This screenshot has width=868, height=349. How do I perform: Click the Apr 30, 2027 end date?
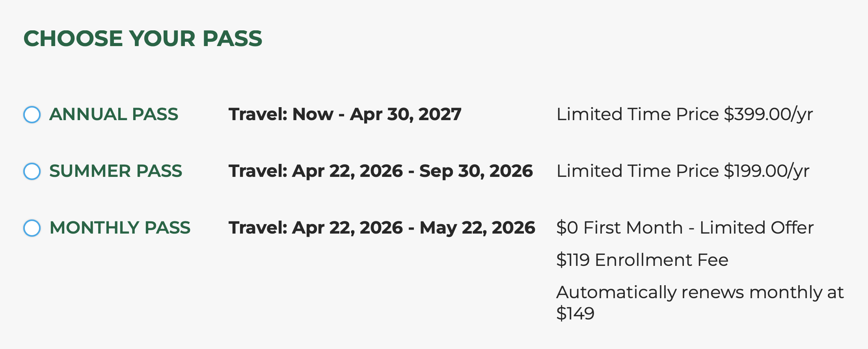tap(405, 114)
